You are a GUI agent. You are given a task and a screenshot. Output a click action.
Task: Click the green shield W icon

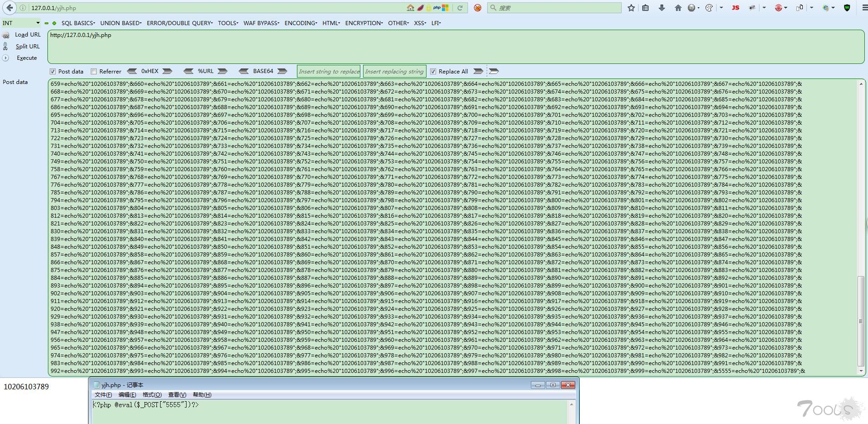tap(847, 8)
